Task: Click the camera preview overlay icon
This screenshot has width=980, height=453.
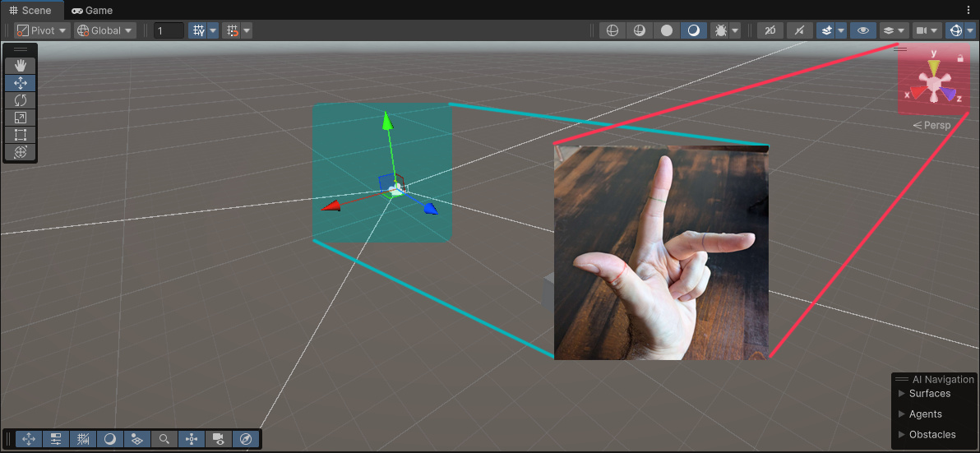Action: (219, 439)
